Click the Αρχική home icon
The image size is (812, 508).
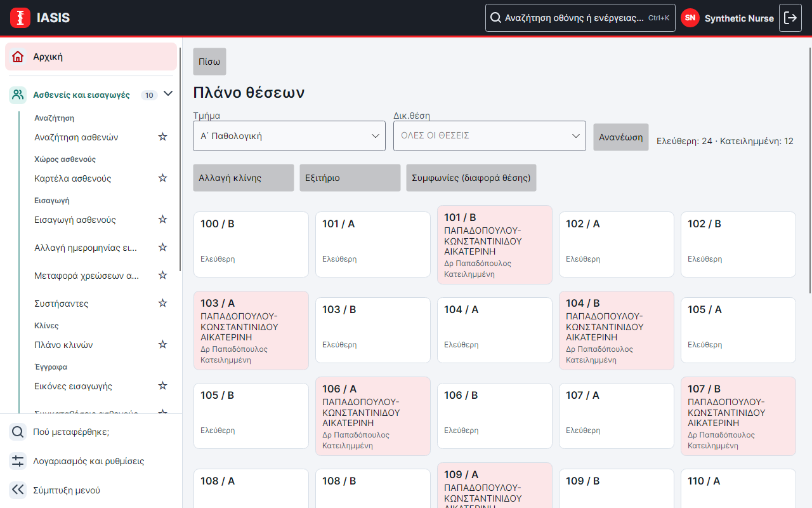18,57
